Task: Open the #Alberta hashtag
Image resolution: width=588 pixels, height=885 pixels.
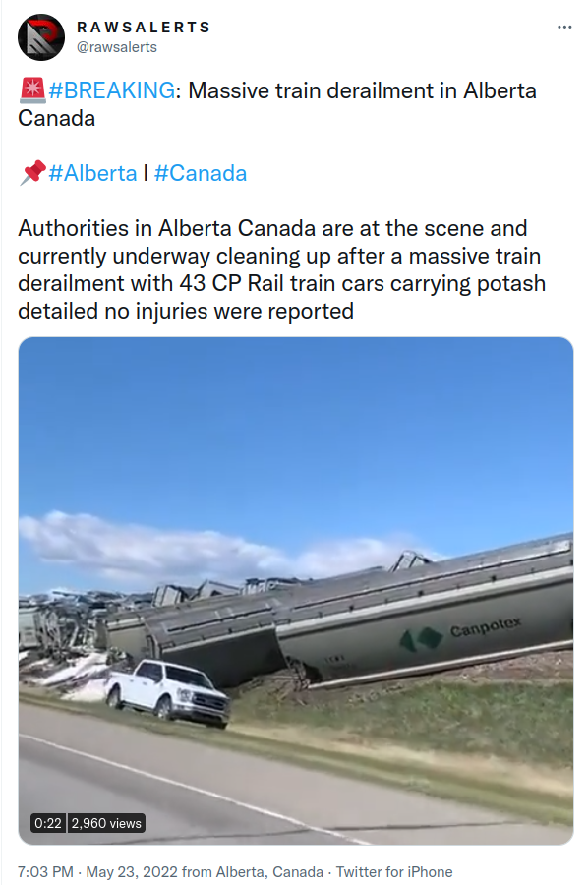Action: [92, 173]
